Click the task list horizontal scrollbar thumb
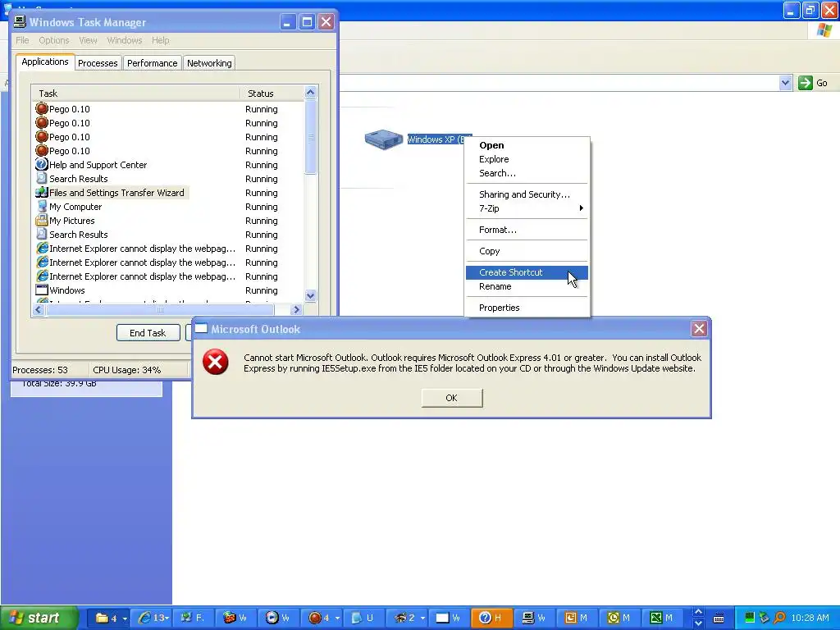Viewport: 840px width, 630px height. (x=160, y=309)
